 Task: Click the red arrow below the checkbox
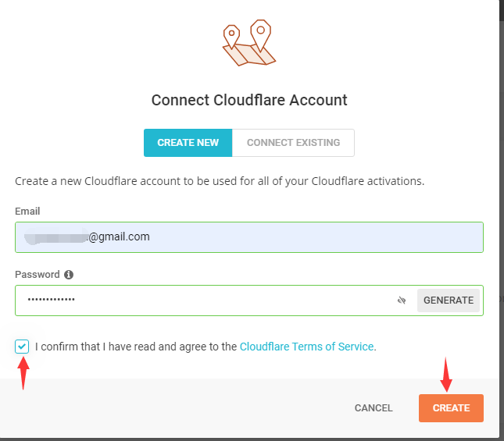pyautogui.click(x=23, y=373)
